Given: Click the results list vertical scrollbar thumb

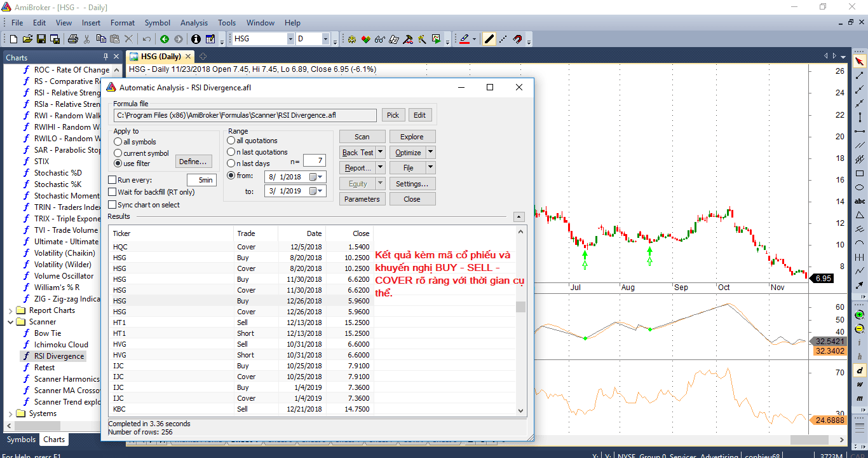Looking at the screenshot, I should (x=521, y=307).
